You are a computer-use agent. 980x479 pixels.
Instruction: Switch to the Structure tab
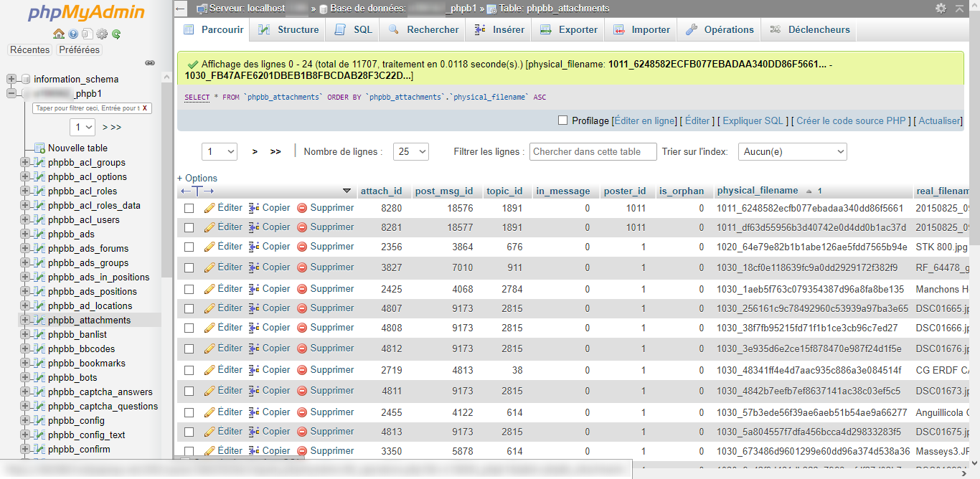[x=289, y=30]
